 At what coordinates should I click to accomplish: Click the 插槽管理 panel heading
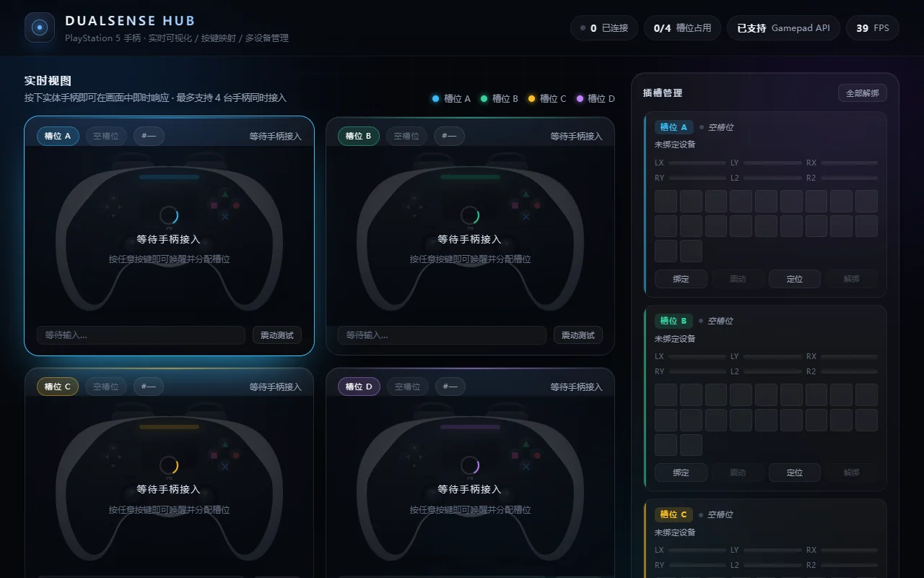coord(663,93)
